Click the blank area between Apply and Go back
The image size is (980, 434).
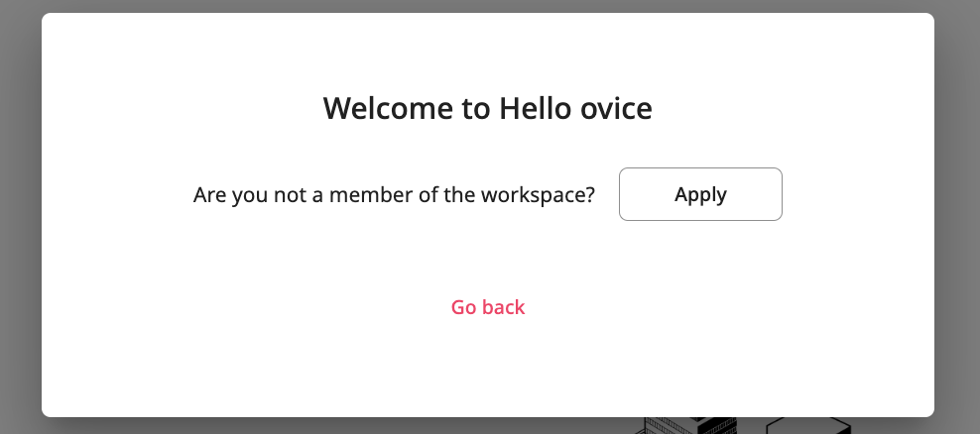click(488, 260)
